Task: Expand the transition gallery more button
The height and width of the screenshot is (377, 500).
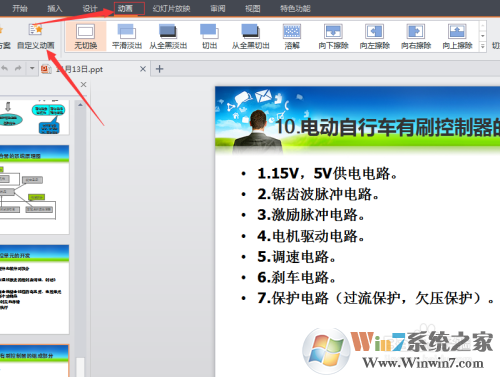Action: point(482,46)
